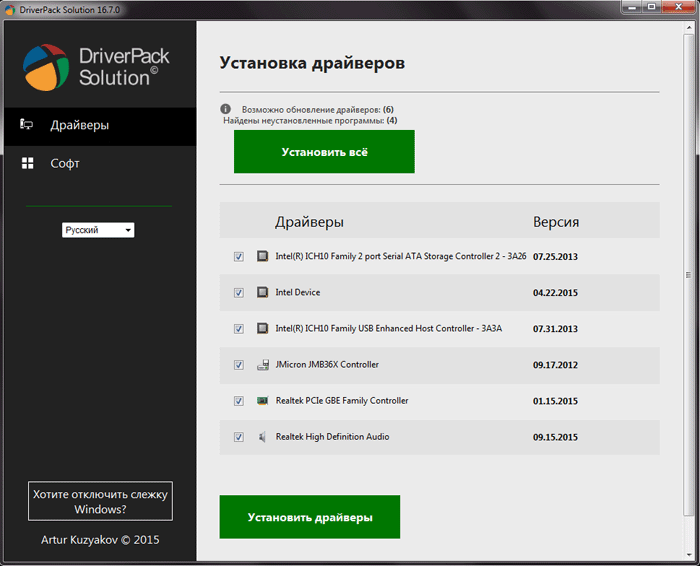This screenshot has width=700, height=566.
Task: Click the version date 01.15.2015
Action: (555, 401)
